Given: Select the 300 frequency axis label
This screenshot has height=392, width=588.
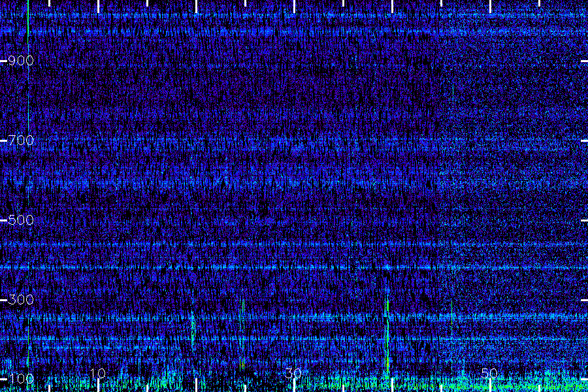Looking at the screenshot, I should (x=21, y=300).
